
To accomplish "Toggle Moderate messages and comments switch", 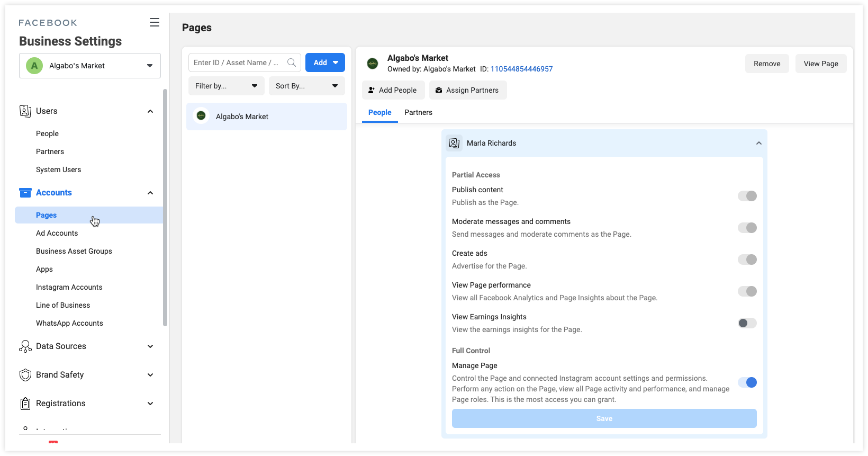I will [x=747, y=228].
